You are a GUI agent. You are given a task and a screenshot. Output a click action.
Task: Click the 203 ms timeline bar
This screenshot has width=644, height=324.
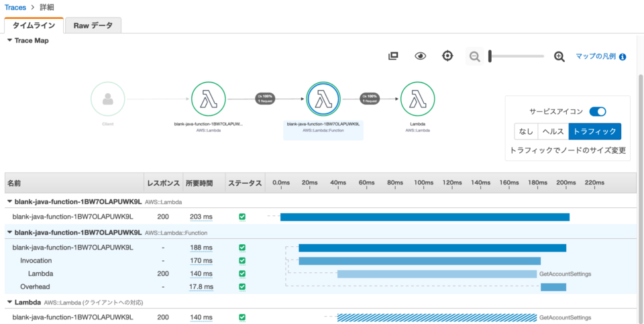point(425,217)
